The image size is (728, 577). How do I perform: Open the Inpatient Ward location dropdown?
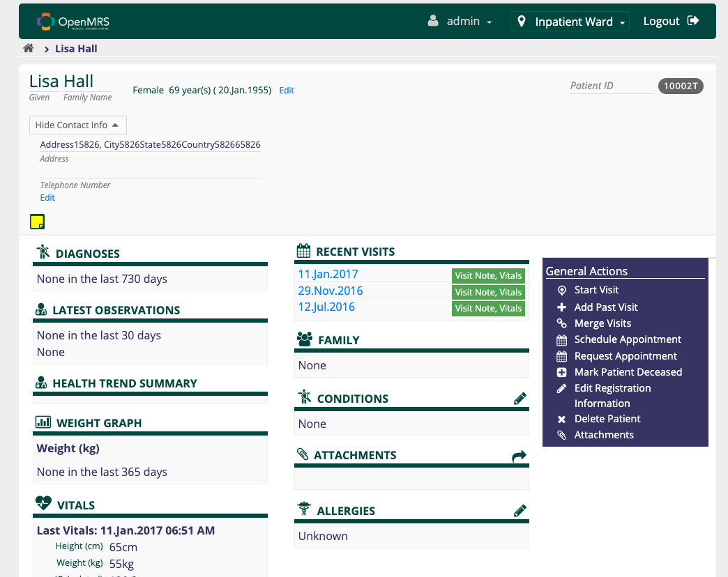[x=569, y=22]
